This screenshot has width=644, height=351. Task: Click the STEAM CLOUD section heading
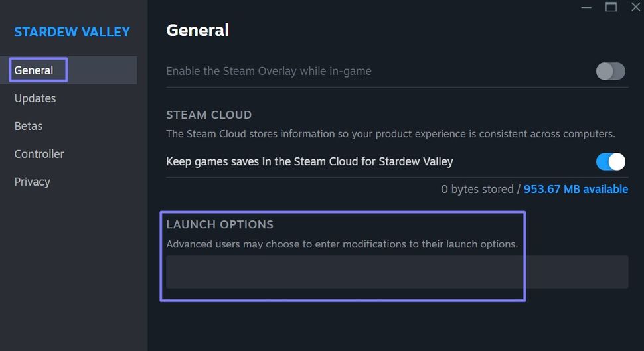pos(208,115)
